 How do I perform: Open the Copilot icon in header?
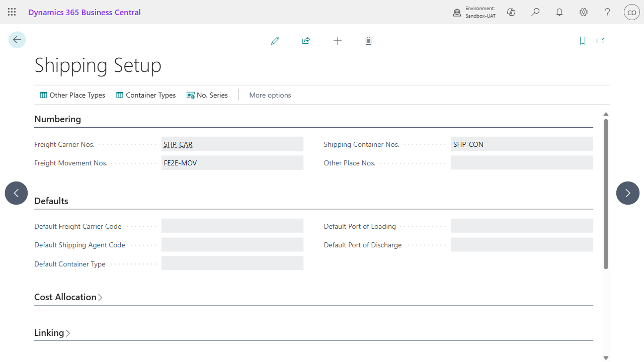point(511,12)
